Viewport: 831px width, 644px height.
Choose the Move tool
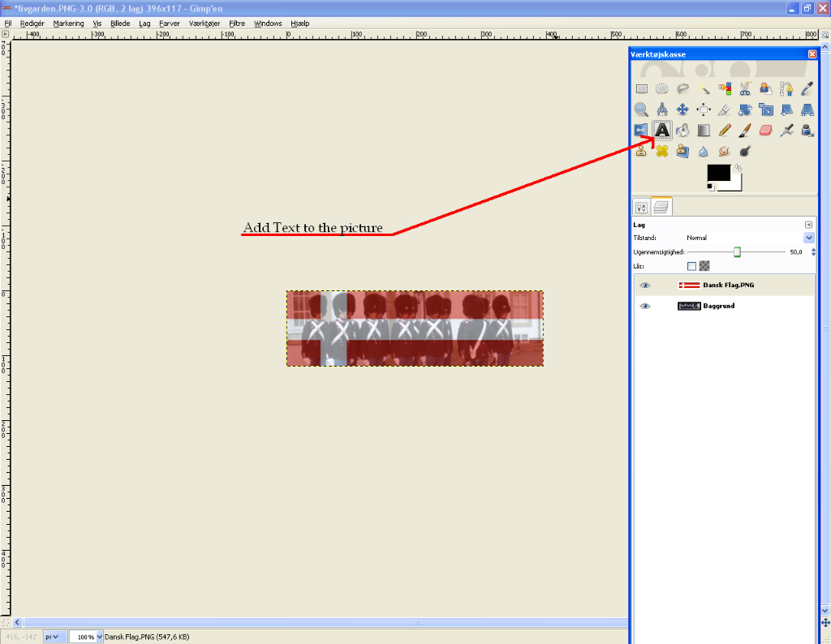click(682, 109)
